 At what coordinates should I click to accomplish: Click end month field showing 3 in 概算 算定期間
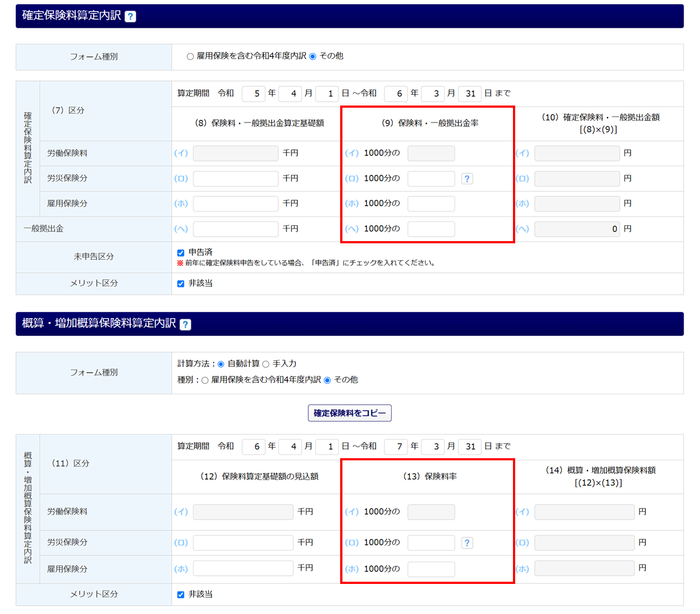[433, 447]
